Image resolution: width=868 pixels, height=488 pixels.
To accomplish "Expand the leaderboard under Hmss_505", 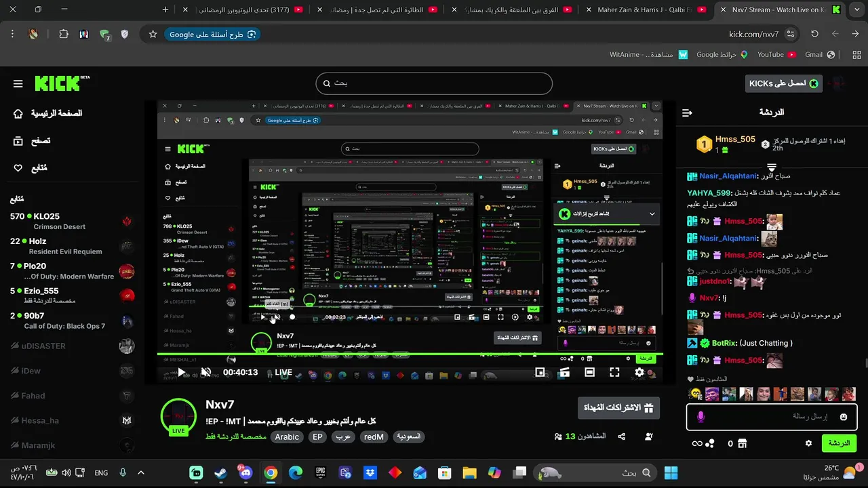I will pos(772,167).
